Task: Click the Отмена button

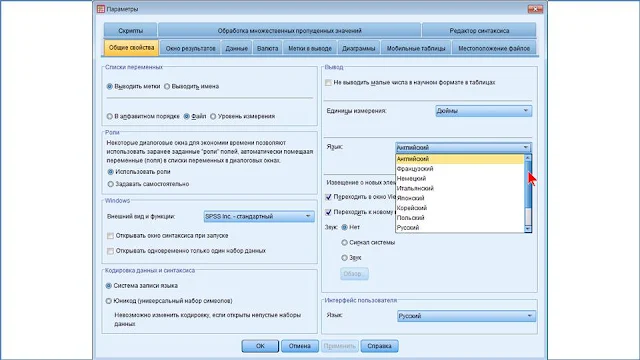Action: [x=300, y=346]
